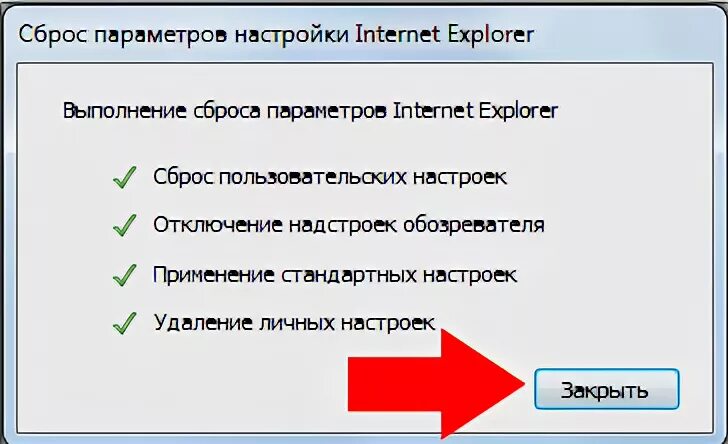The height and width of the screenshot is (444, 728).
Task: Click checkmark beside Удаление личных настроек
Action: pos(124,323)
